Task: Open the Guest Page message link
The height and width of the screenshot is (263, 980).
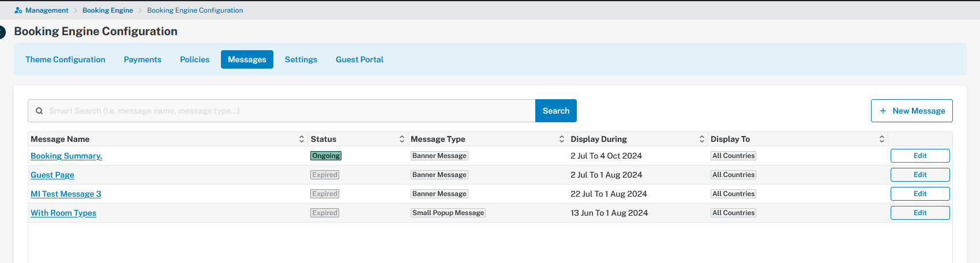Action: [52, 175]
